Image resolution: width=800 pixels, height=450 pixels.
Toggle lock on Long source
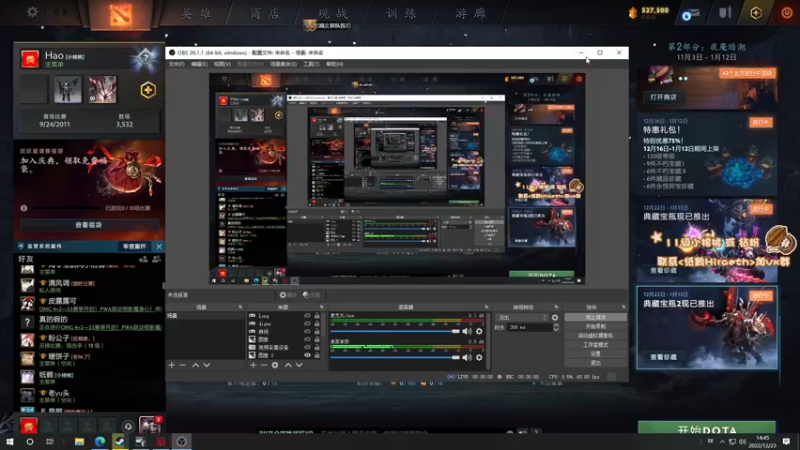click(x=317, y=316)
